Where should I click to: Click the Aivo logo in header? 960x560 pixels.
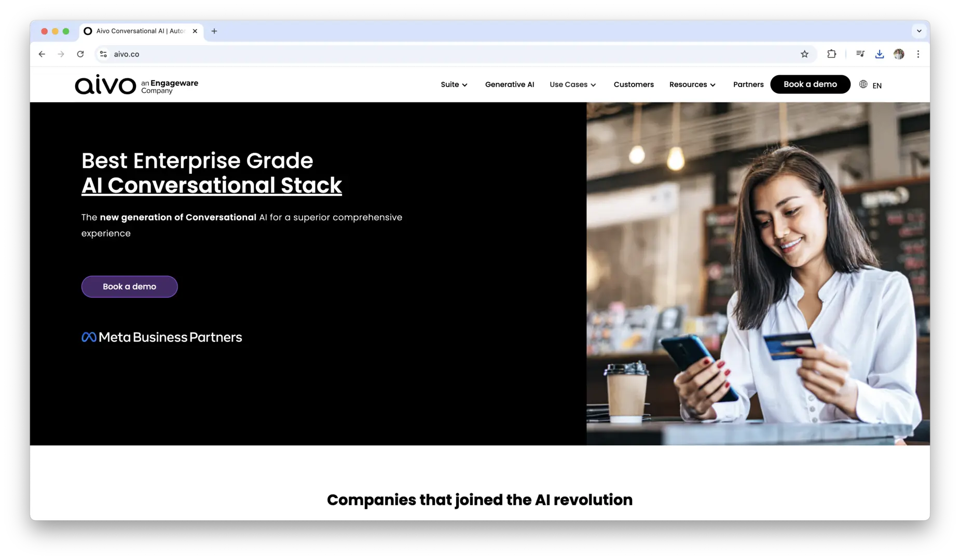[x=105, y=85]
